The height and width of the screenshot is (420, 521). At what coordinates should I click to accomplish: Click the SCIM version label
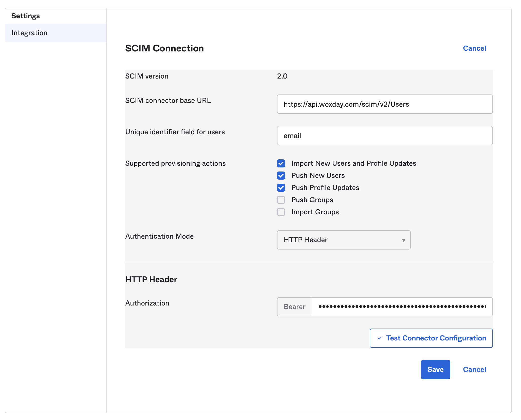coord(147,76)
